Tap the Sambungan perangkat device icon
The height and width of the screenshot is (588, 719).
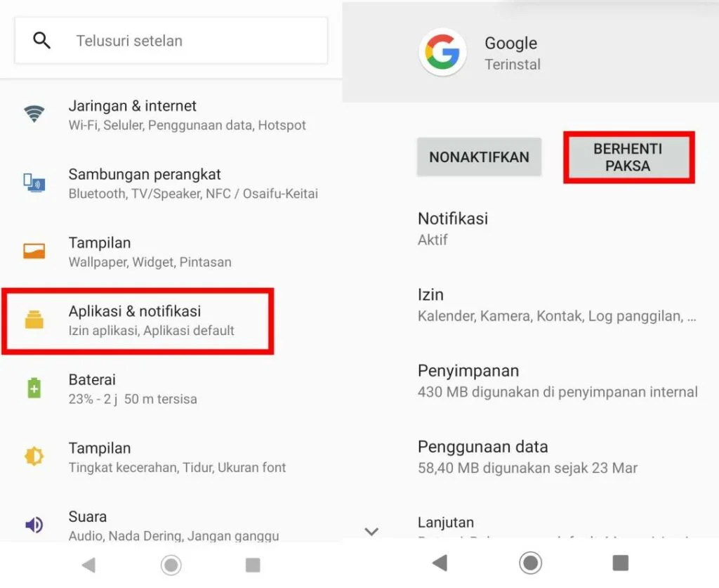pyautogui.click(x=34, y=183)
